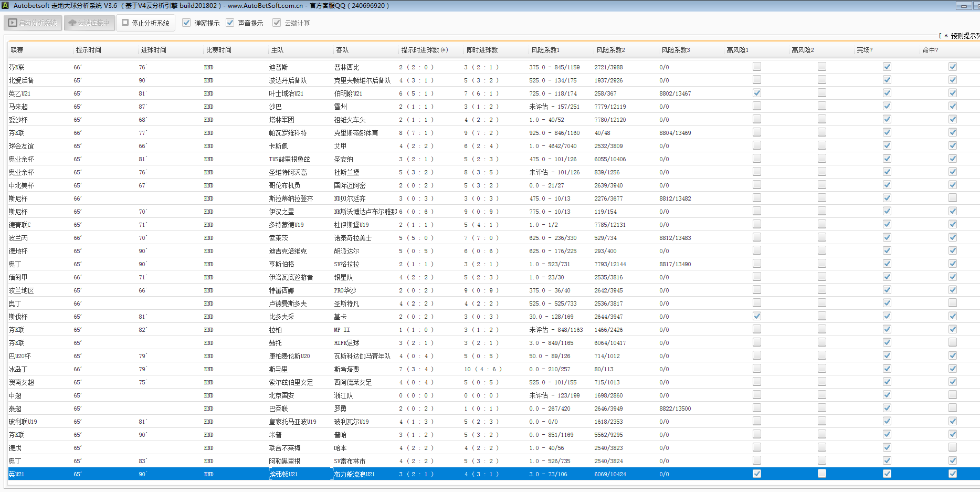Check 命中? box in the 北京国安 row
This screenshot has height=492, width=980.
pyautogui.click(x=952, y=395)
